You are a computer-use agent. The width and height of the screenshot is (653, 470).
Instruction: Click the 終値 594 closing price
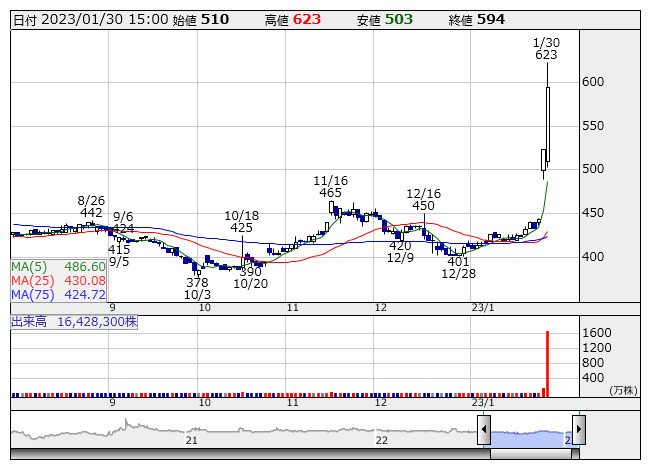coord(476,20)
